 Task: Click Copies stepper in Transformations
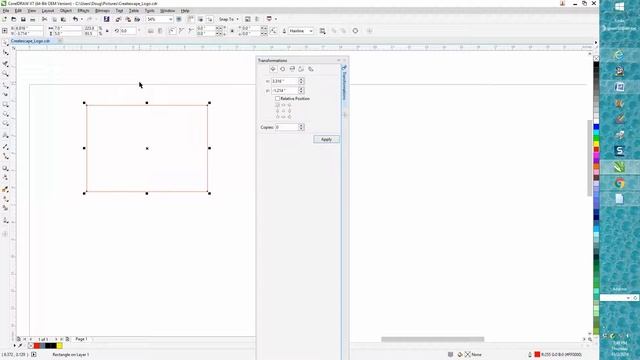click(x=301, y=127)
